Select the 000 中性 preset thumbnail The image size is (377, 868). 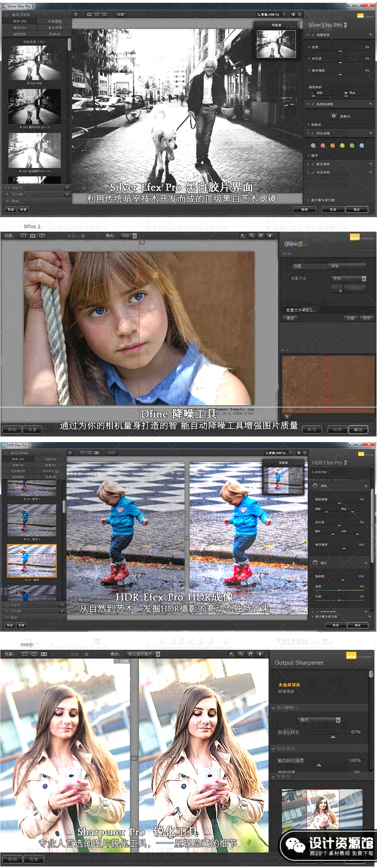[35, 63]
